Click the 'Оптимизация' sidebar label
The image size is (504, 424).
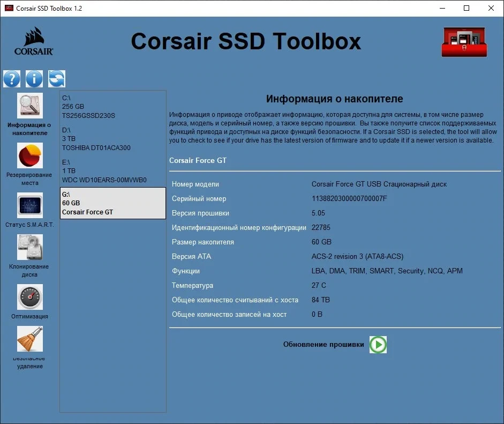(29, 316)
